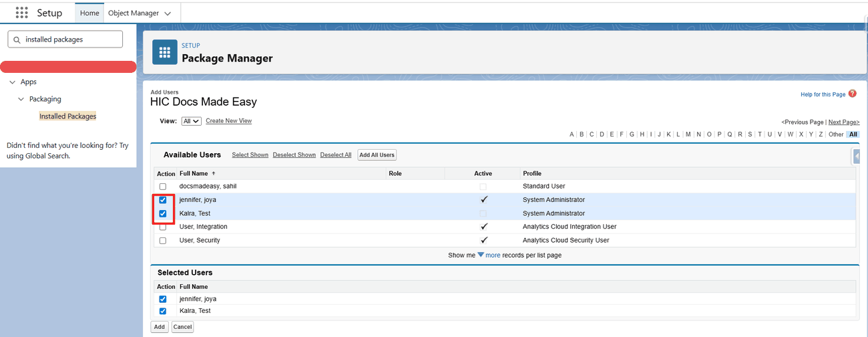Click the 'HIC Docs Made Easy' heading
868x337 pixels.
[204, 102]
